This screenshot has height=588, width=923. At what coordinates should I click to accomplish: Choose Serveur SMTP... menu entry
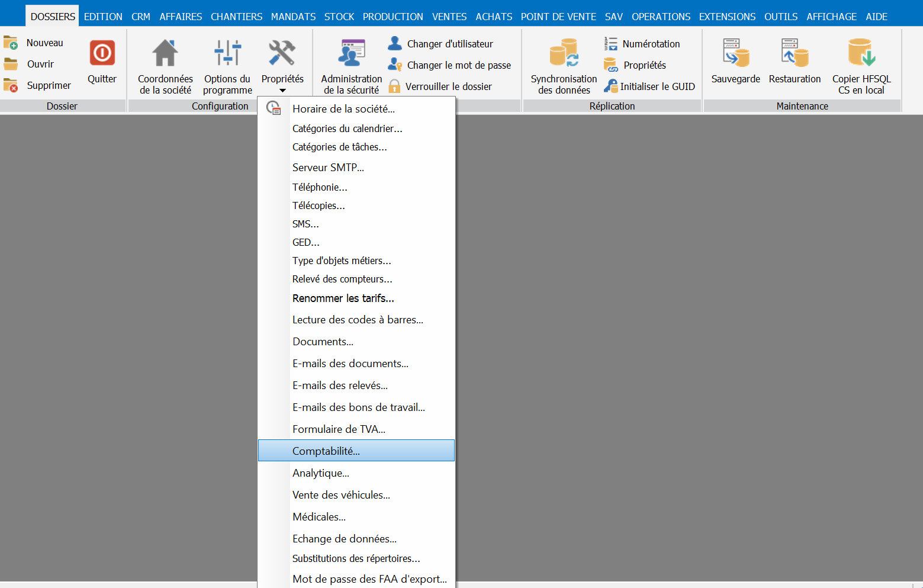coord(328,168)
